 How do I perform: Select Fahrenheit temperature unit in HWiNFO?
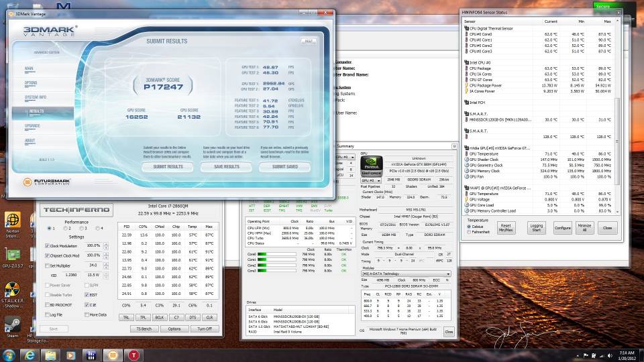click(x=469, y=232)
